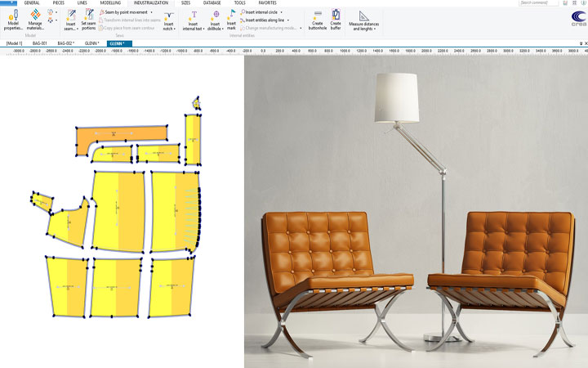Switch to BAG-001 document tab
The height and width of the screenshot is (368, 588).
(x=39, y=43)
